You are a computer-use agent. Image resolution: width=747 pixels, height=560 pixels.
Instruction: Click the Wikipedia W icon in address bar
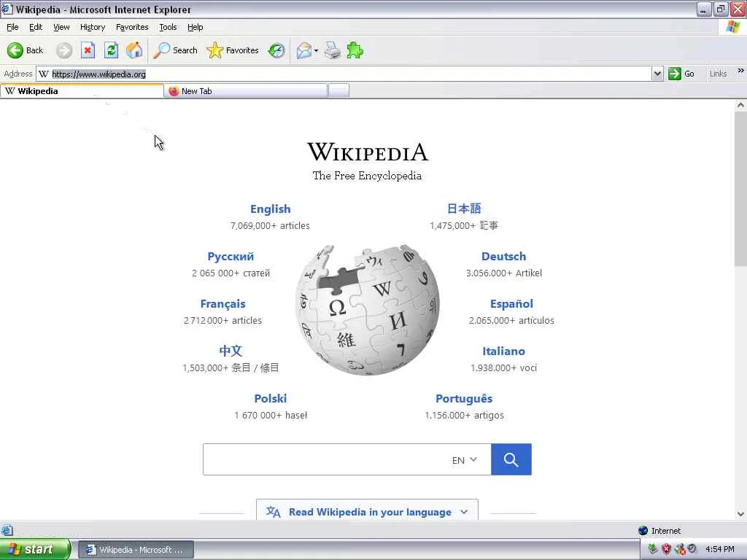point(43,74)
